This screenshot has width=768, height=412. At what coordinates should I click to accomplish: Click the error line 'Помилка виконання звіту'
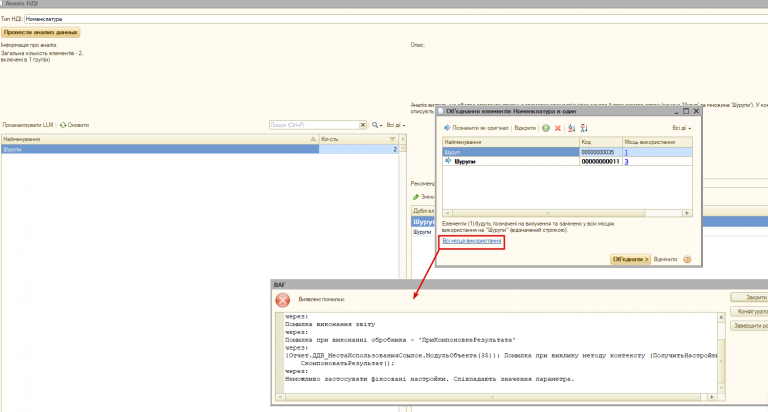(x=330, y=324)
